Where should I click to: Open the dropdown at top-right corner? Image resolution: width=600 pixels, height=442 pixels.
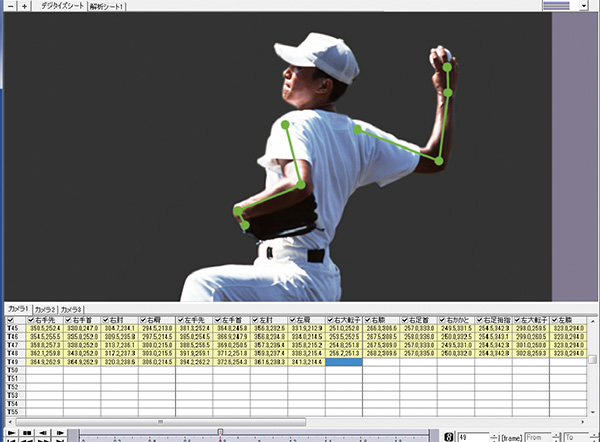(x=582, y=6)
